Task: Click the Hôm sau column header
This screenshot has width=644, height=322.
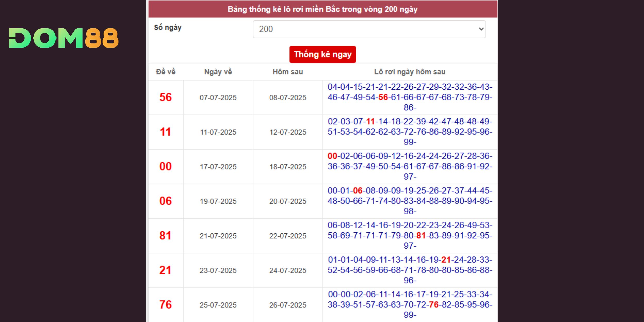Action: coord(287,72)
